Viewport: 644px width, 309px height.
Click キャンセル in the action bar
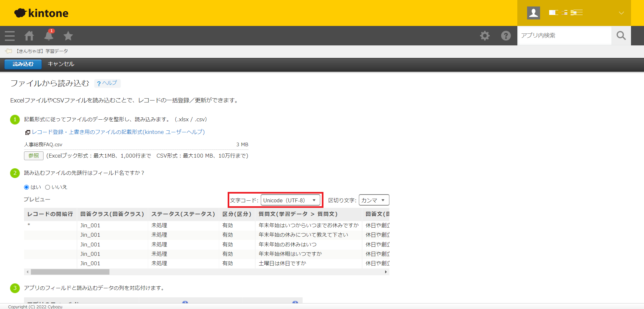61,64
